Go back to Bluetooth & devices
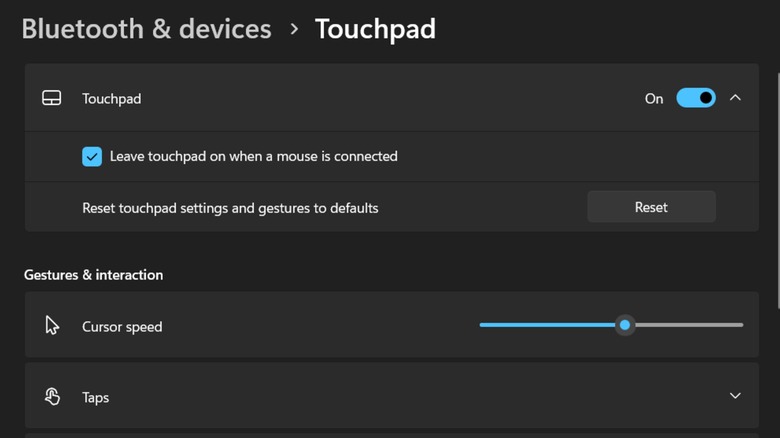 click(146, 29)
